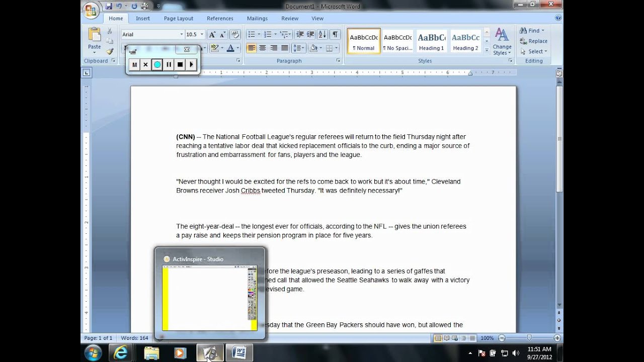644x362 pixels.
Task: Copy the selection
Action: pyautogui.click(x=109, y=41)
